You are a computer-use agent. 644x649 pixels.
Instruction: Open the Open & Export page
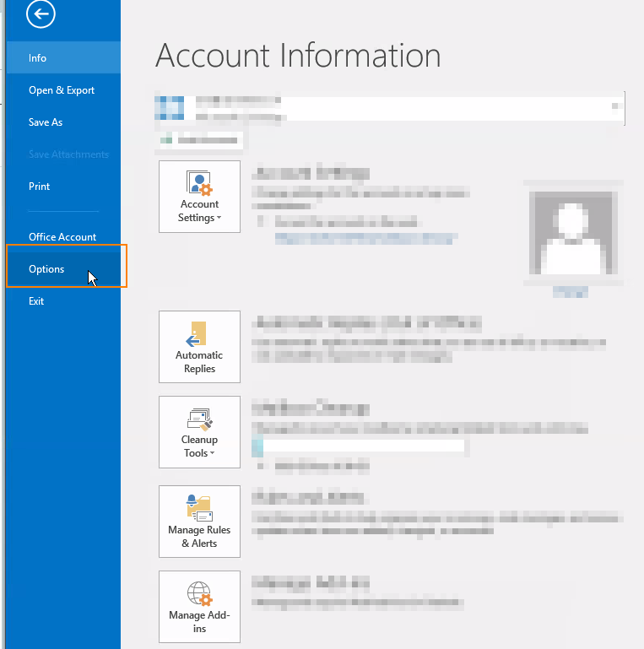63,89
